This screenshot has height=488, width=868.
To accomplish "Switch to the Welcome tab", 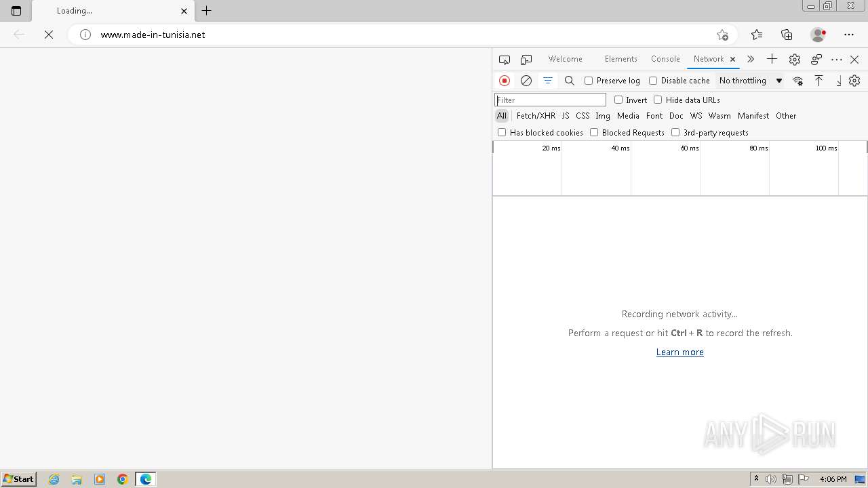I will (565, 59).
